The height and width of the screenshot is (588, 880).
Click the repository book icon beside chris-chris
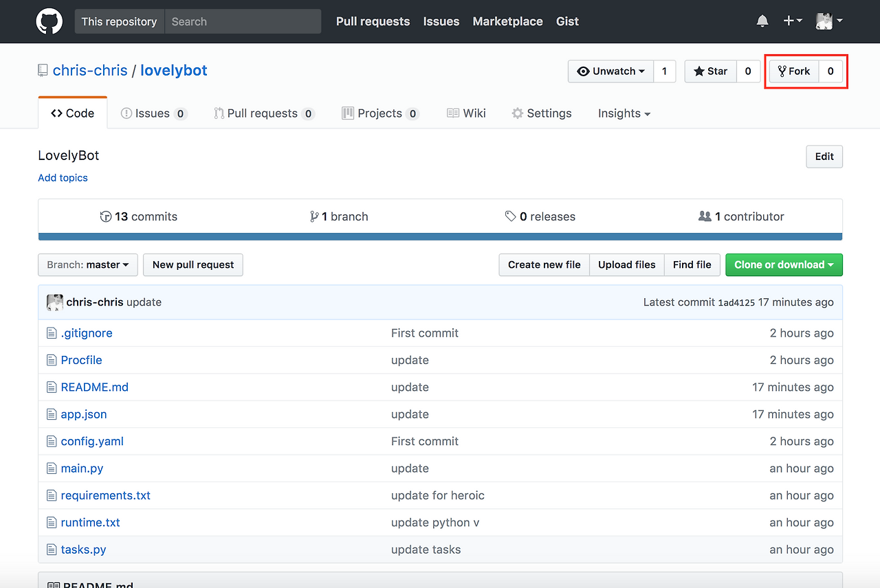click(x=43, y=69)
